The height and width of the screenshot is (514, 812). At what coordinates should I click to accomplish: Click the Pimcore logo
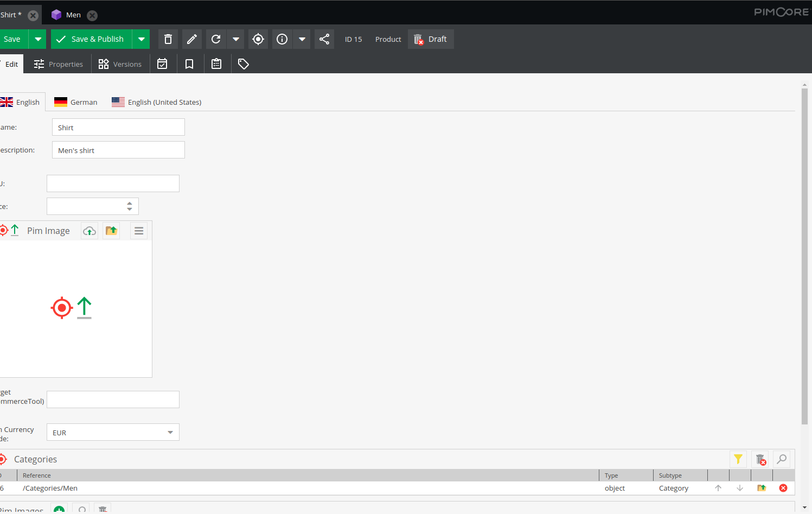point(781,12)
